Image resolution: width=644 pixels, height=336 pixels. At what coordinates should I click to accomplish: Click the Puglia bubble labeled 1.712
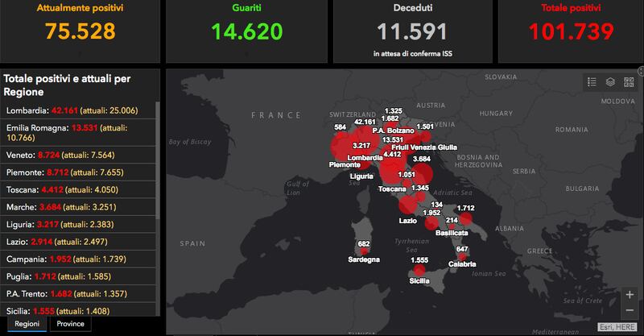coord(465,218)
